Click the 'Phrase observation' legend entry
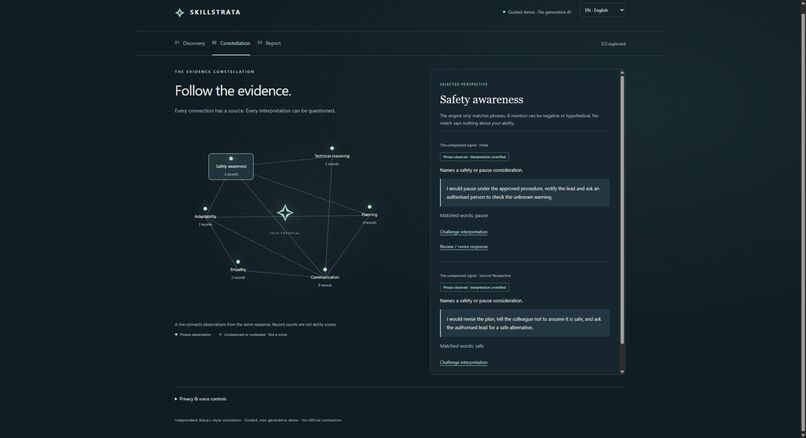The width and height of the screenshot is (806, 438). (x=193, y=335)
